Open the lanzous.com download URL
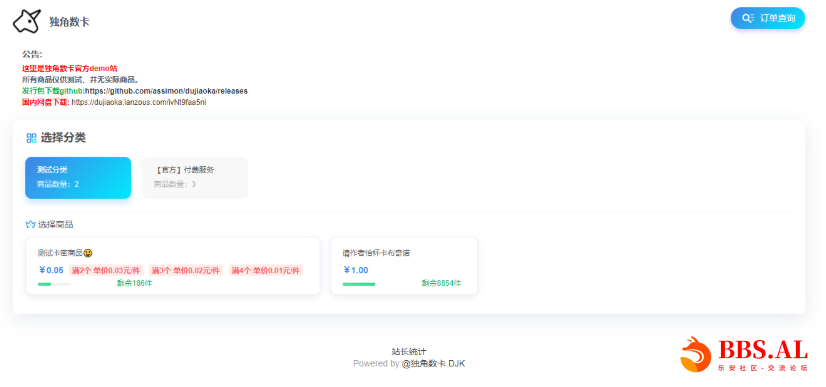 (139, 102)
